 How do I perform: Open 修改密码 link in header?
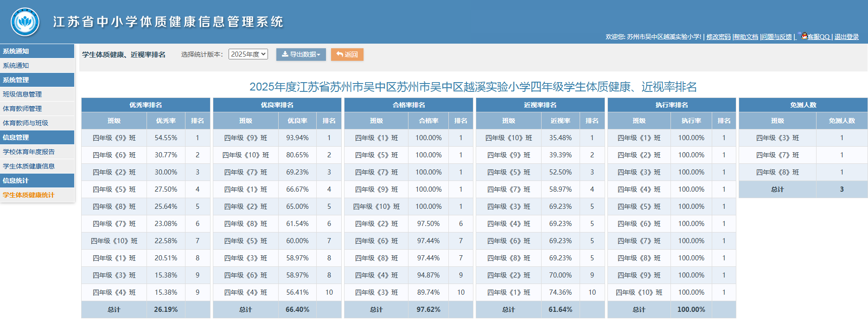[718, 37]
